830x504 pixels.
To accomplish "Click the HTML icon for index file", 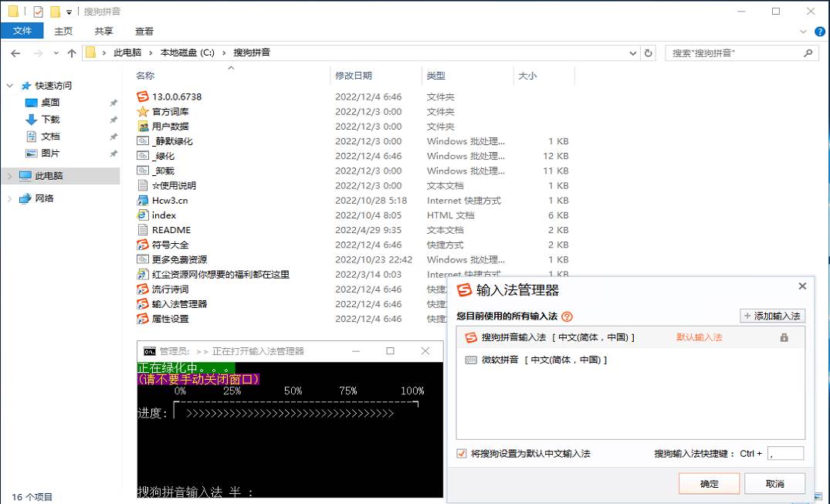I will point(142,215).
